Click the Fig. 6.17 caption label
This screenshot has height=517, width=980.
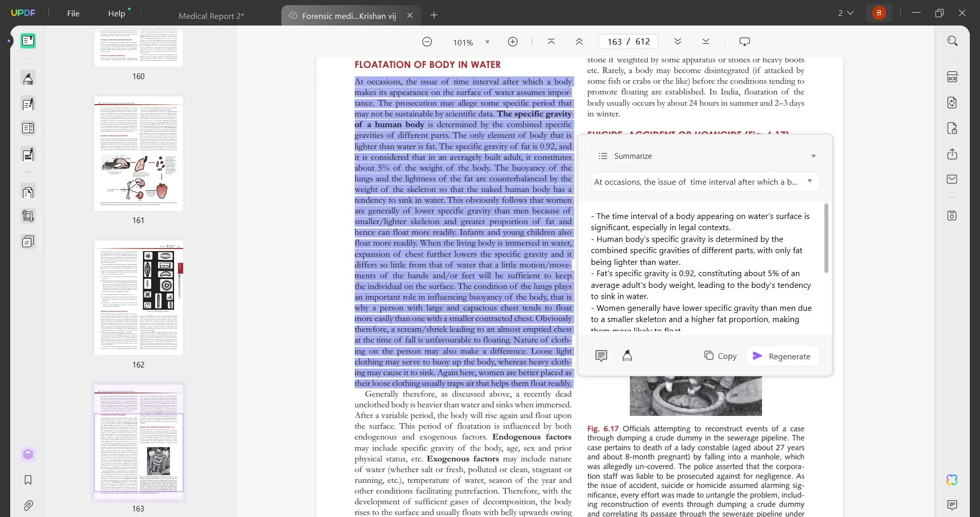(603, 429)
